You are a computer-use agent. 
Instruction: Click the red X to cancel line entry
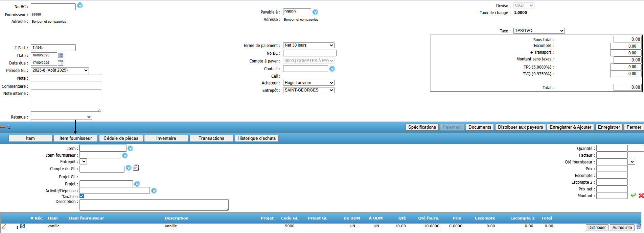[x=641, y=196]
